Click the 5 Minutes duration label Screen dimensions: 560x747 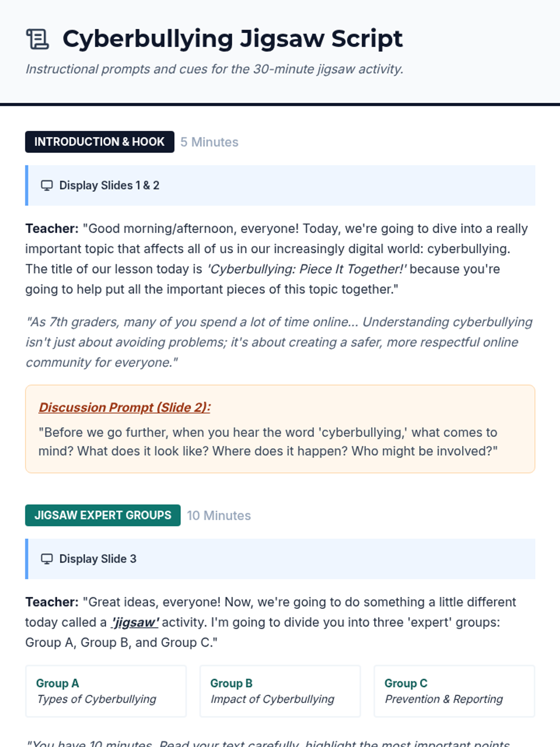(x=210, y=142)
